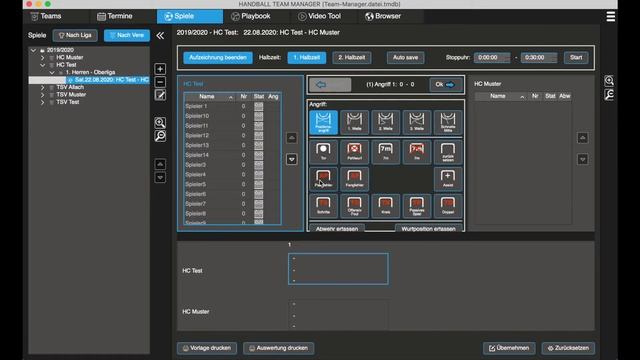This screenshot has height=360, width=640.
Task: Filter games Nach Verein
Action: click(x=127, y=36)
